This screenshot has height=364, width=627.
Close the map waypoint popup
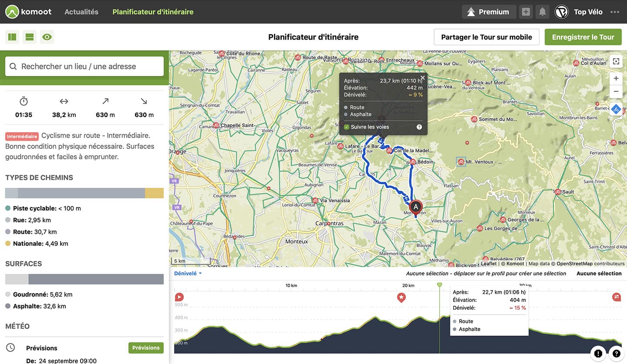[422, 78]
